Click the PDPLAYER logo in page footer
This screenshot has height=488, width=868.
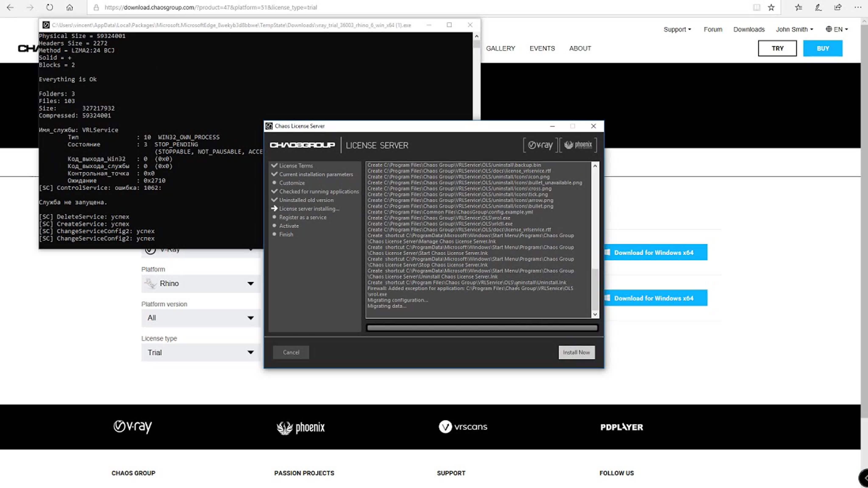[x=622, y=427]
